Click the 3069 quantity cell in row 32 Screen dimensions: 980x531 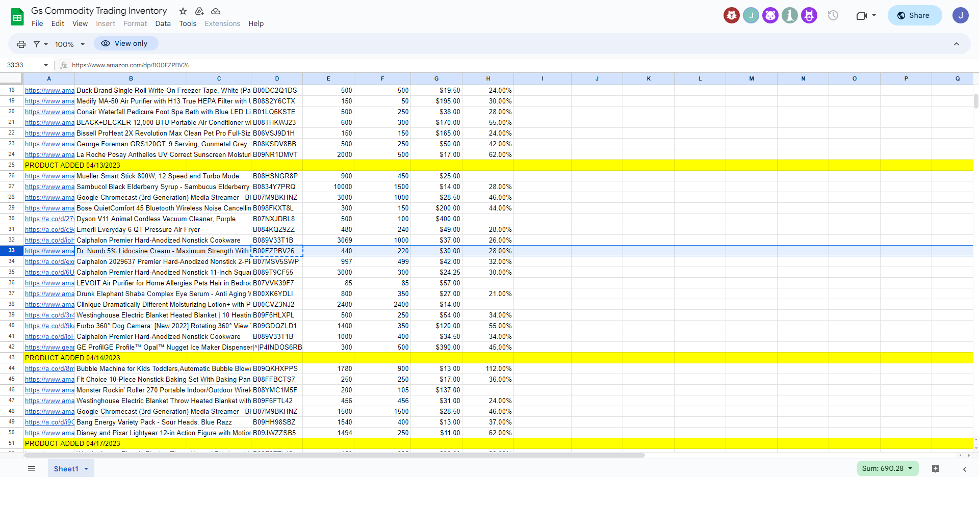(328, 240)
